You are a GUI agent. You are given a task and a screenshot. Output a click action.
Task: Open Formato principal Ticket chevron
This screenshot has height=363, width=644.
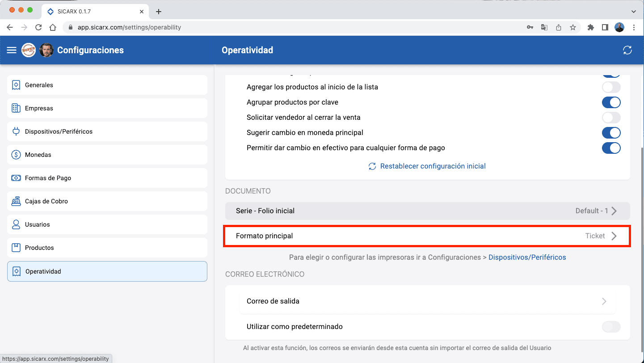[x=614, y=236]
